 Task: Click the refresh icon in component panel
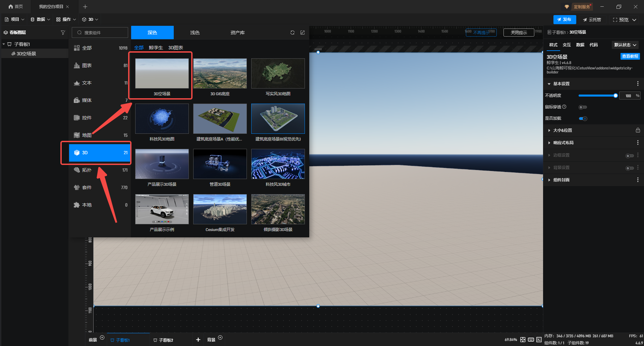pyautogui.click(x=292, y=33)
